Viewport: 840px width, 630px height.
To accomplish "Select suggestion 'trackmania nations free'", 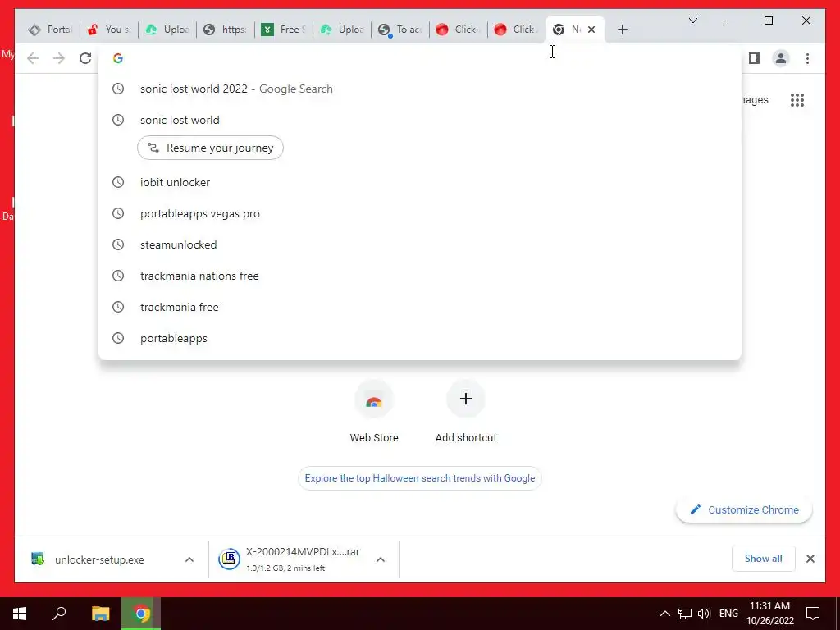I will click(419, 276).
